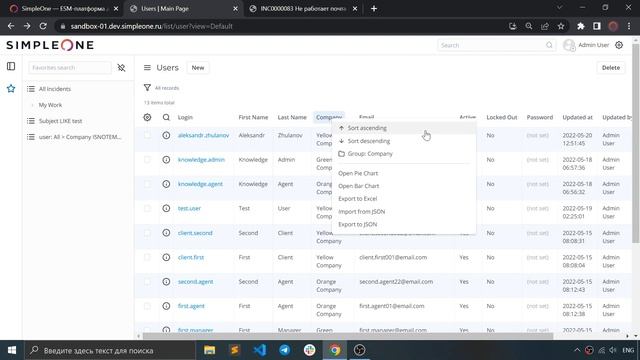Click the horizontal table scrollbar

pyautogui.click(x=347, y=336)
